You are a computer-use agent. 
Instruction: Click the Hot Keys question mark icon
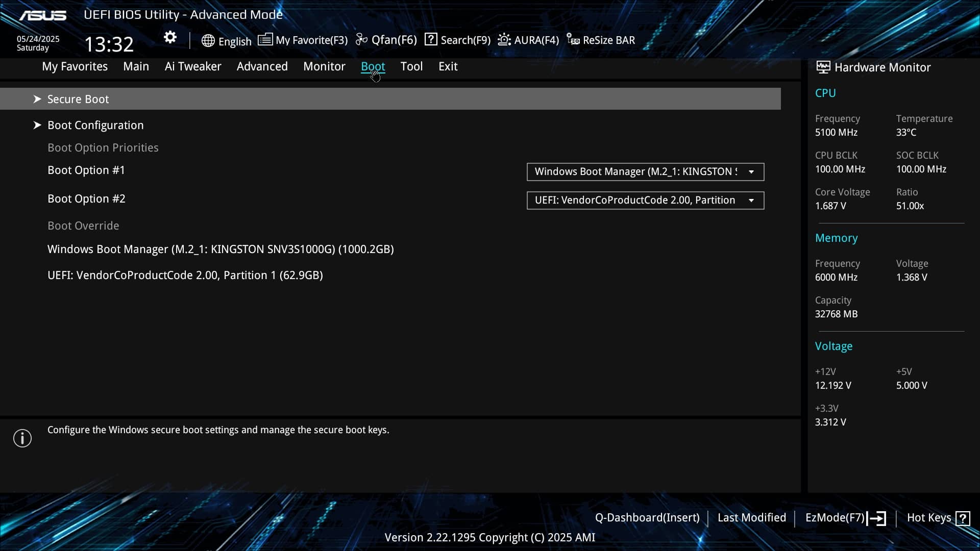tap(963, 518)
